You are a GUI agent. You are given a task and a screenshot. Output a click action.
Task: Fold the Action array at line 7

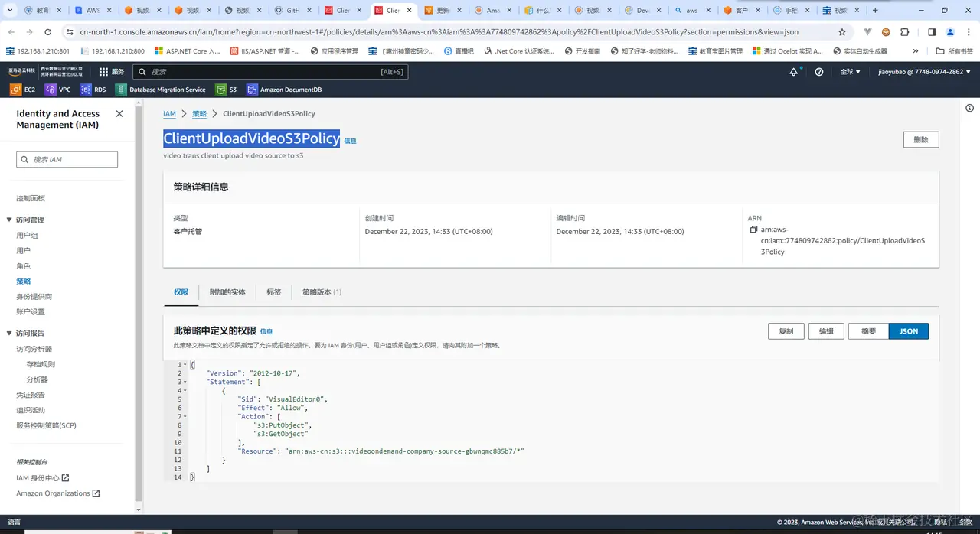pos(185,416)
